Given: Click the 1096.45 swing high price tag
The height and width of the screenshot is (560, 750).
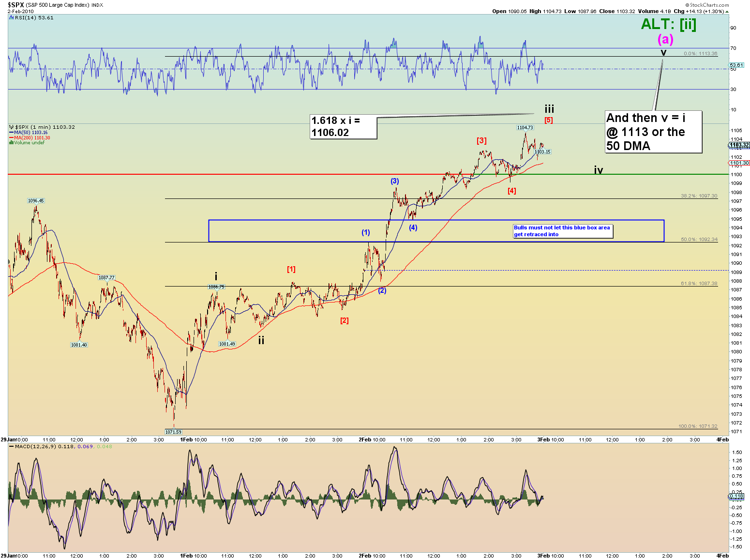Looking at the screenshot, I should 36,201.
